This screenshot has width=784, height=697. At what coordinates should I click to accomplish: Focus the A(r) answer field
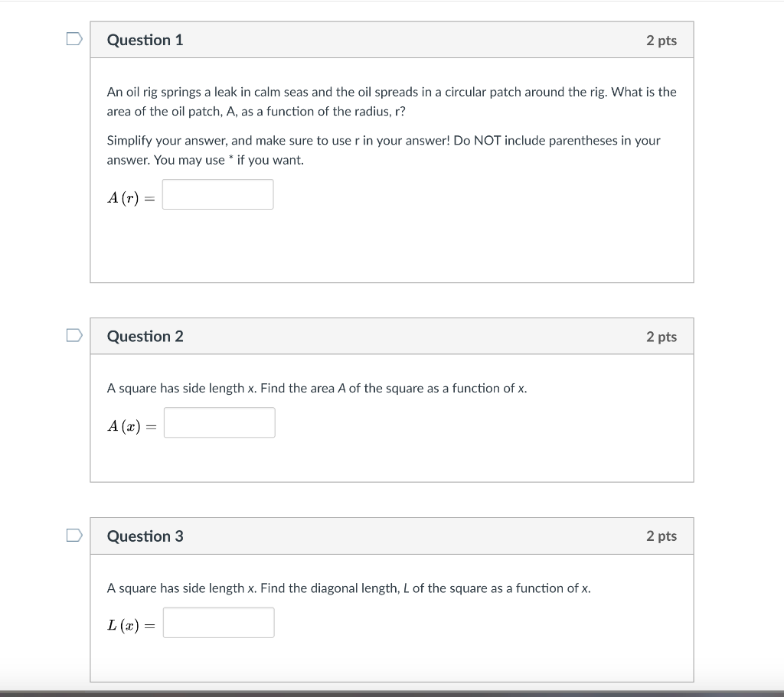click(218, 194)
